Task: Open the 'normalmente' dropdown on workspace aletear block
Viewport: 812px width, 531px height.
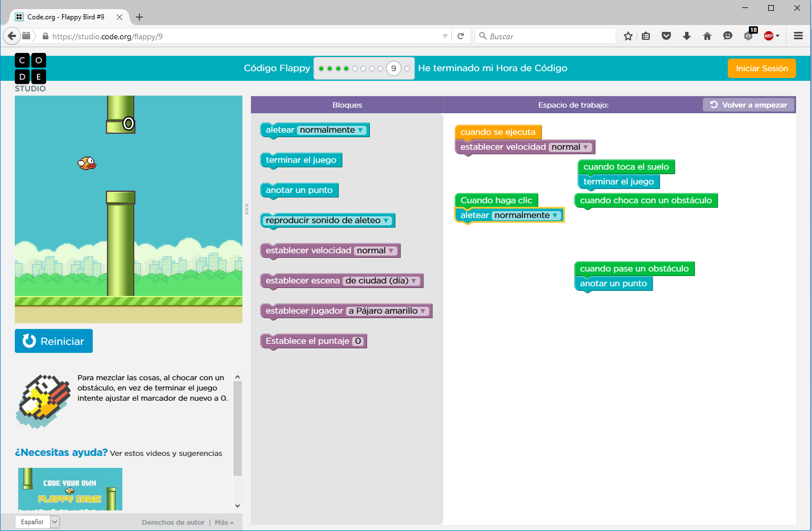Action: [526, 215]
